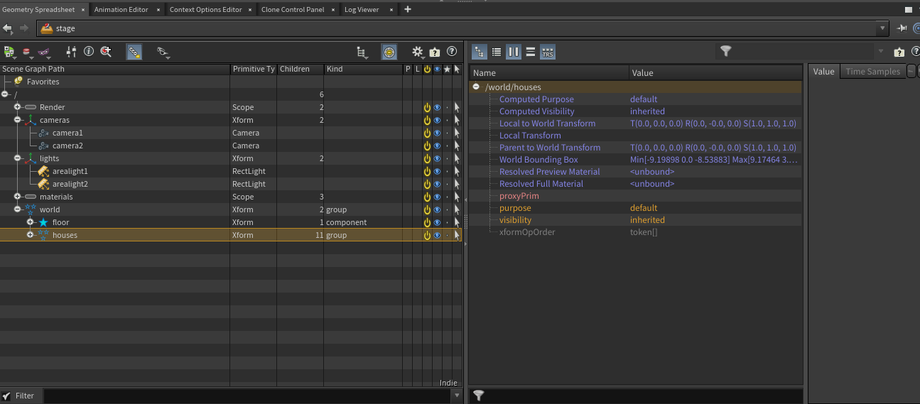Toggle activation power icon for arealight1
This screenshot has width=920, height=404.
tap(427, 171)
